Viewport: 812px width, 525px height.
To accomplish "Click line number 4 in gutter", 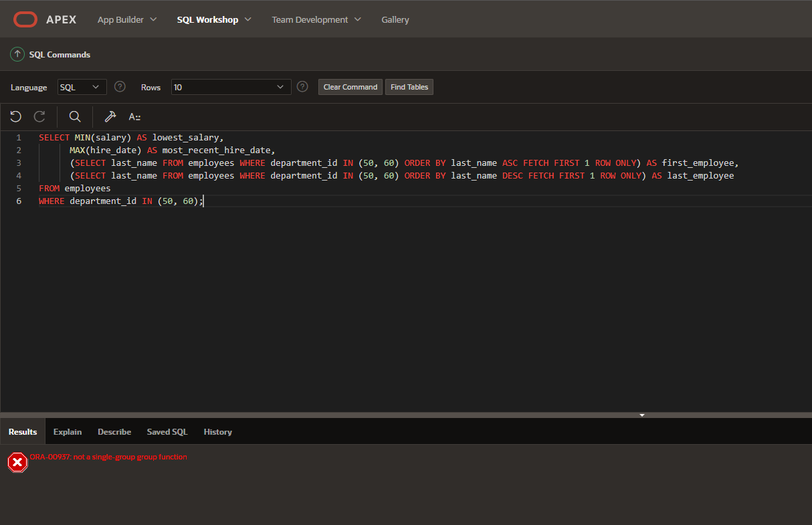I will pyautogui.click(x=19, y=175).
